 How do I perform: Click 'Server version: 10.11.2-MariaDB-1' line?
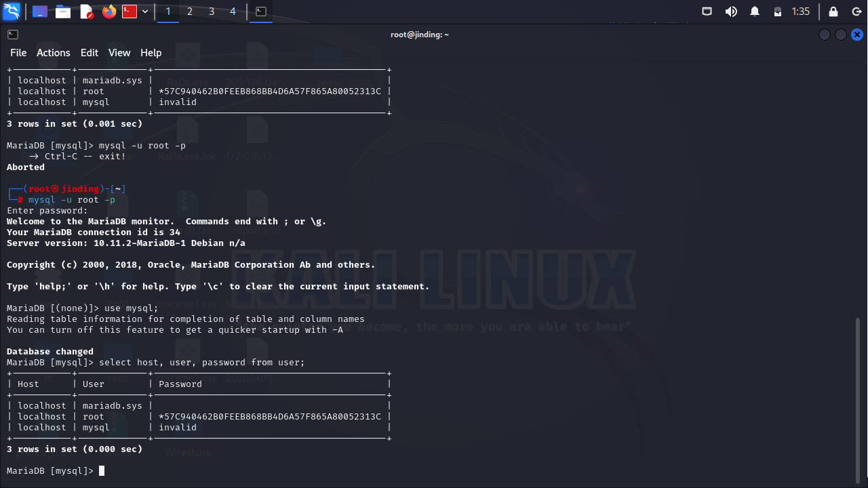(126, 243)
